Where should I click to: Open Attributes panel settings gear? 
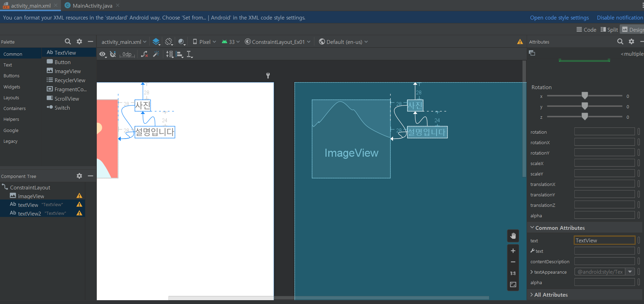point(631,41)
